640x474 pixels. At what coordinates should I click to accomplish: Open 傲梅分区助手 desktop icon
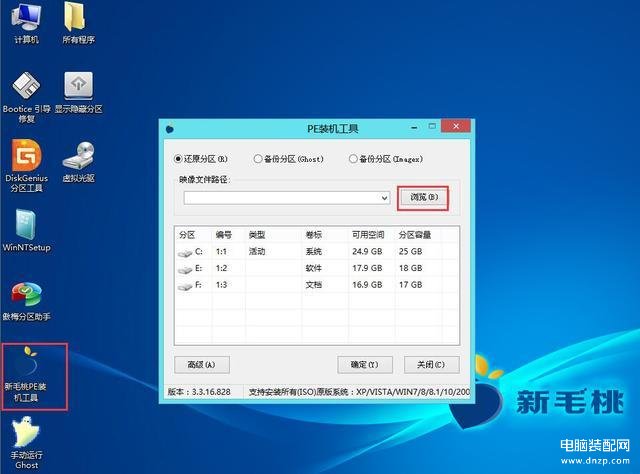click(x=26, y=296)
